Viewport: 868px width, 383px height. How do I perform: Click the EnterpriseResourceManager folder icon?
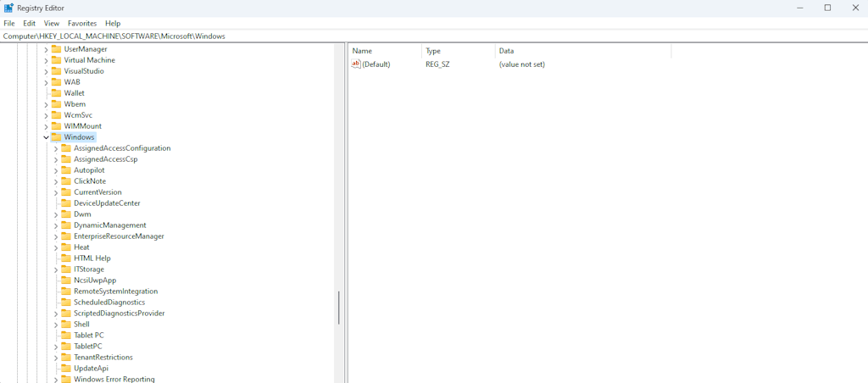pos(66,236)
